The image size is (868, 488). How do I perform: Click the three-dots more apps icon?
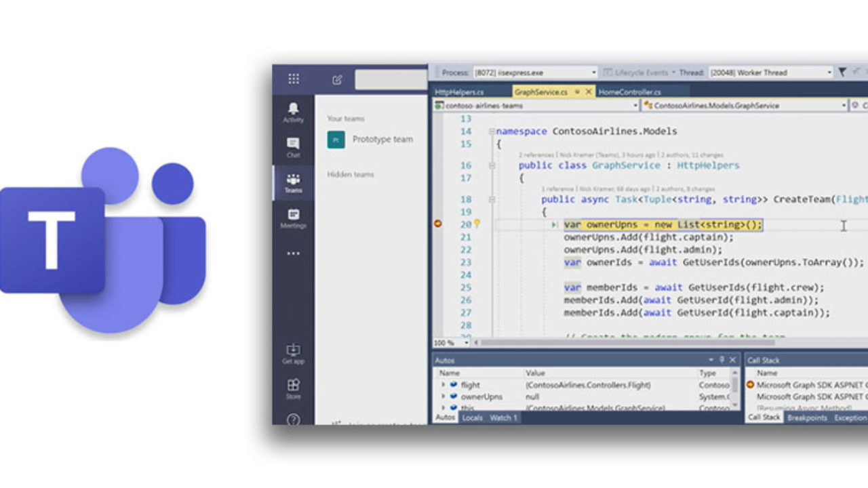293,253
